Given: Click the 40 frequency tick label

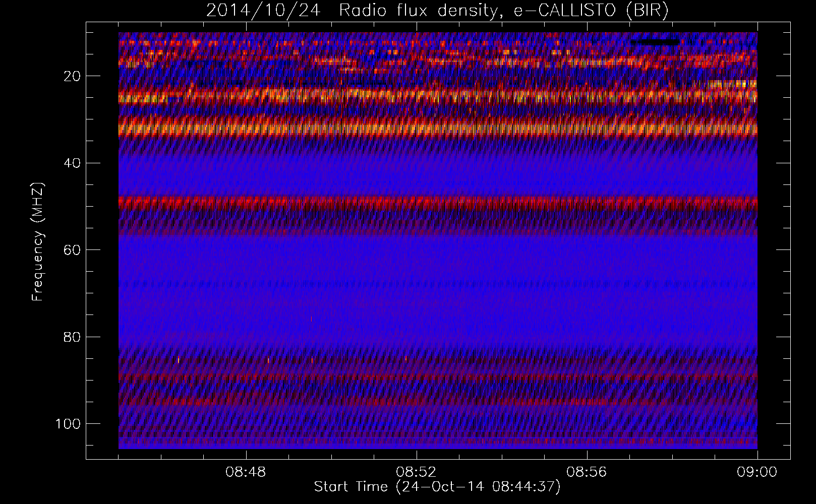Looking at the screenshot, I should [73, 163].
